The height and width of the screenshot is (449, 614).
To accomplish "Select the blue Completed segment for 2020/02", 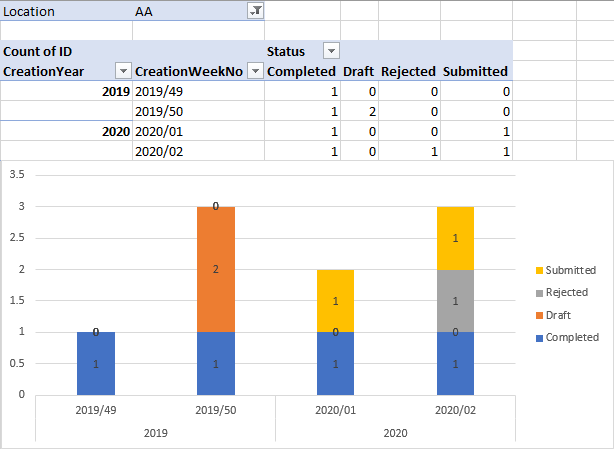I will (x=455, y=363).
